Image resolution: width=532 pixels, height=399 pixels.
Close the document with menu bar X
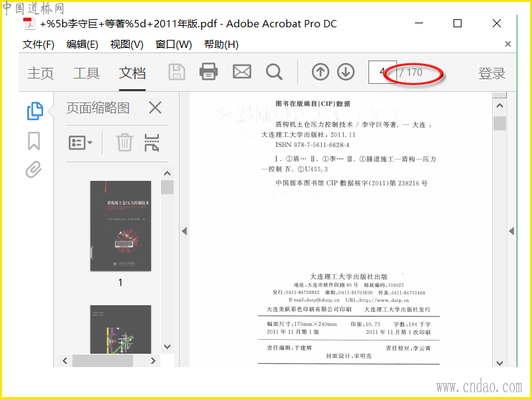coord(507,44)
